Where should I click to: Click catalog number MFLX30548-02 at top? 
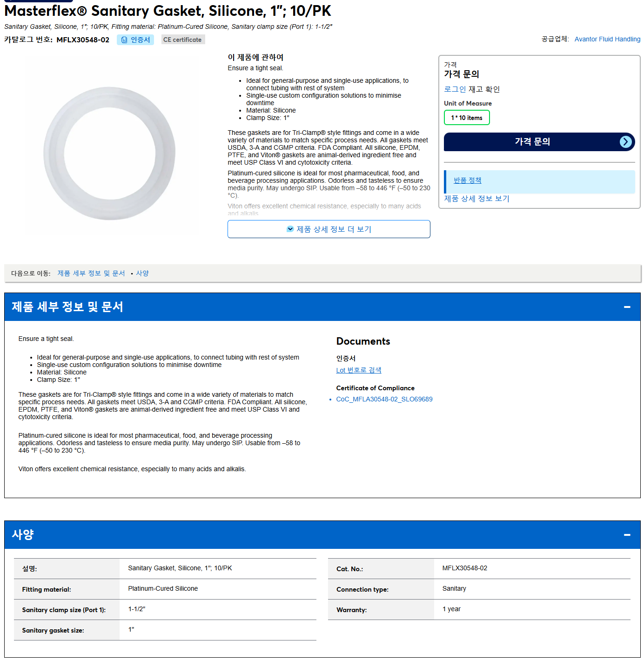point(83,40)
